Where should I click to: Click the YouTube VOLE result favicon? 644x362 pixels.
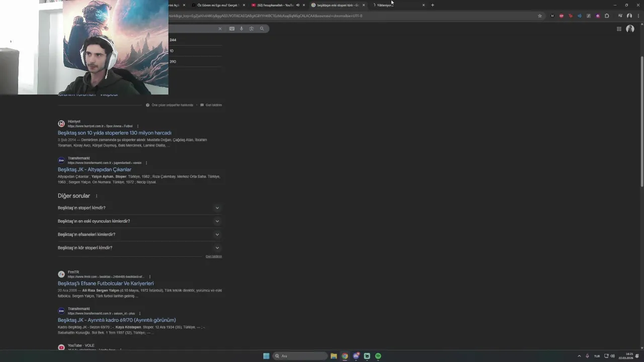pos(61,347)
